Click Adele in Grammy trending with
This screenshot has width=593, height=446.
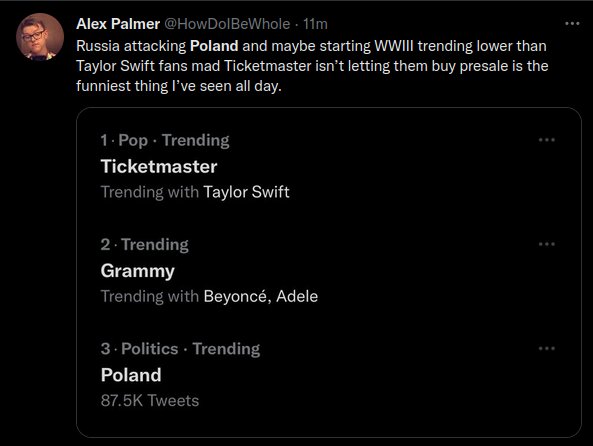click(297, 296)
